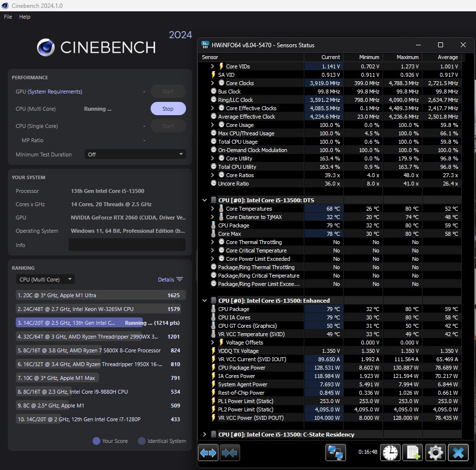476x470 pixels.
Task: Click Start button for CPU Single Core
Action: click(x=168, y=126)
